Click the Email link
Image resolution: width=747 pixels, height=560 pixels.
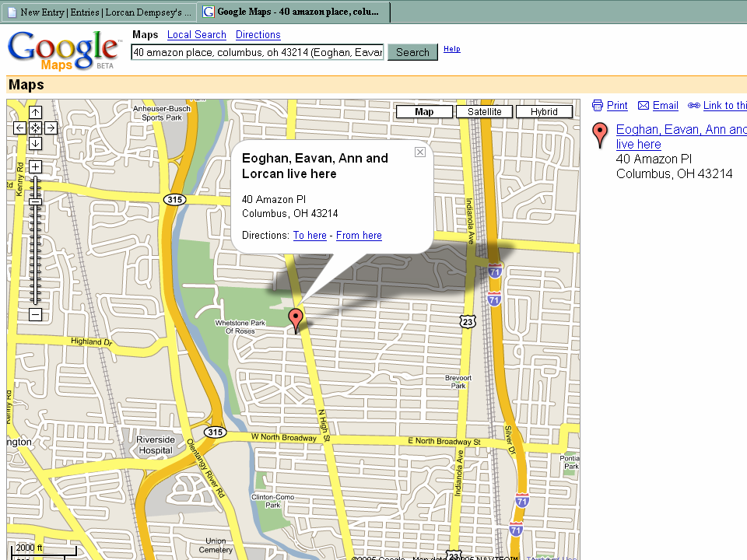click(665, 106)
